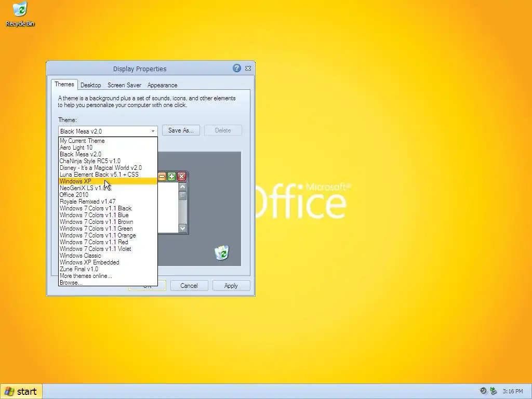Choose Windows XP Embedded theme
Image resolution: width=532 pixels, height=399 pixels.
coord(108,262)
